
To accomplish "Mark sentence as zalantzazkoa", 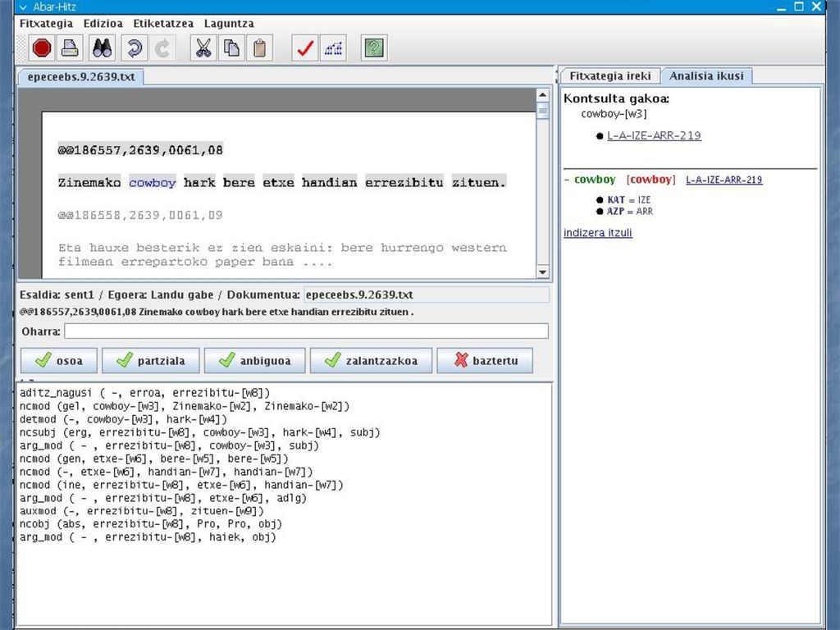I will (371, 361).
